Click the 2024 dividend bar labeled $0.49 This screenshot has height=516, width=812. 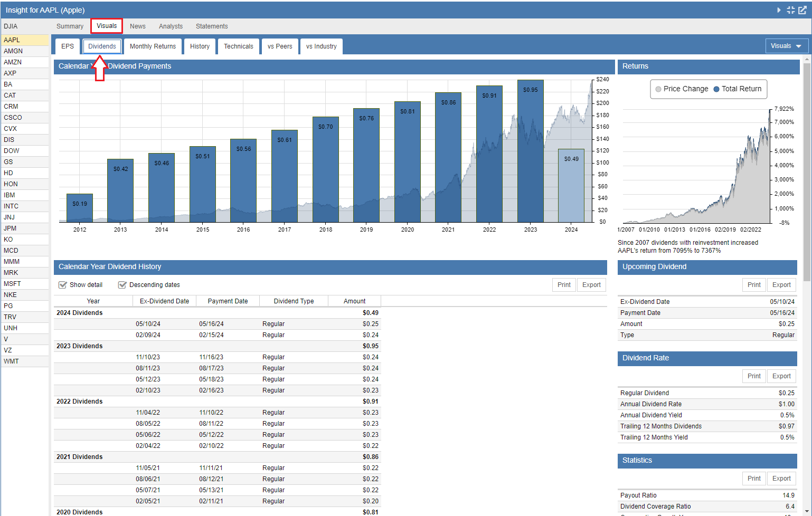571,185
